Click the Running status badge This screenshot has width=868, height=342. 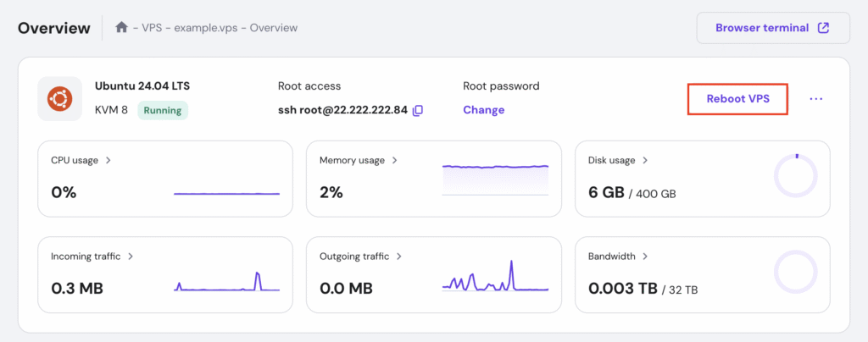163,110
